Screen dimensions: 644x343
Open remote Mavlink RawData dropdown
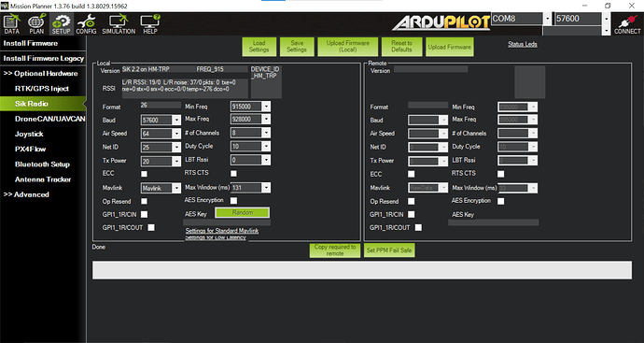click(427, 188)
